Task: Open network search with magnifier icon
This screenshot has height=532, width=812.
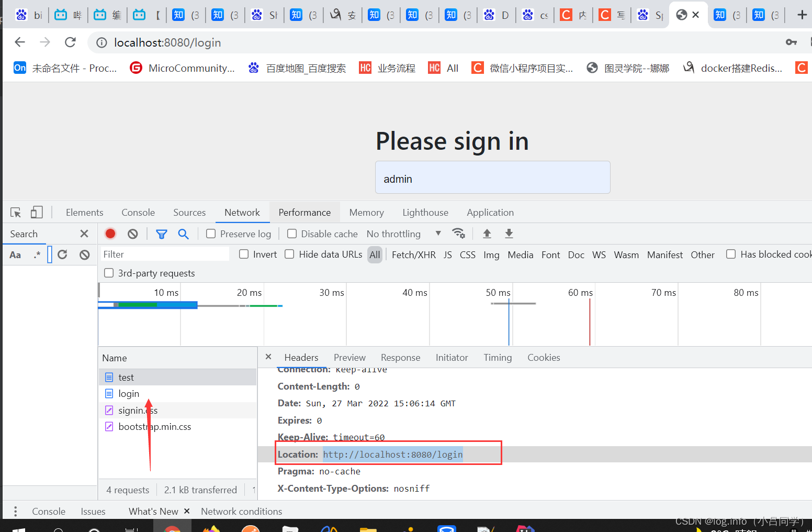Action: tap(183, 234)
